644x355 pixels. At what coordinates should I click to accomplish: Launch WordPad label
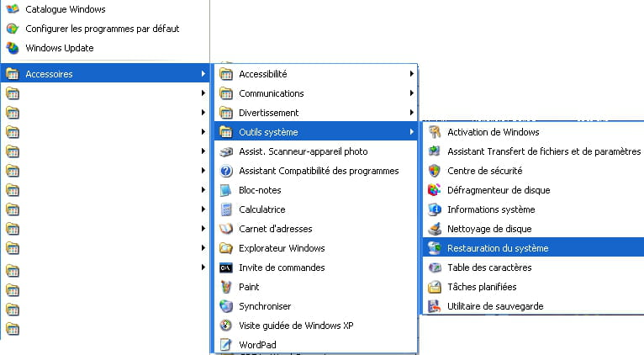pyautogui.click(x=257, y=345)
